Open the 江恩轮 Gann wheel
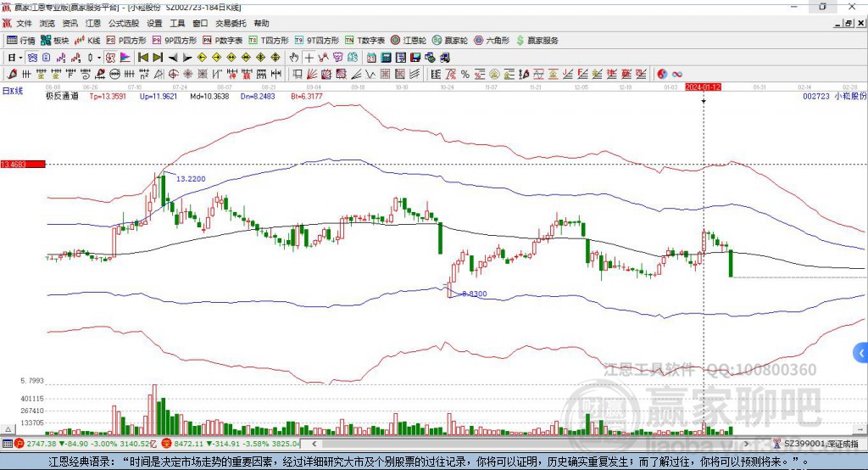The height and width of the screenshot is (470, 868). tap(409, 41)
